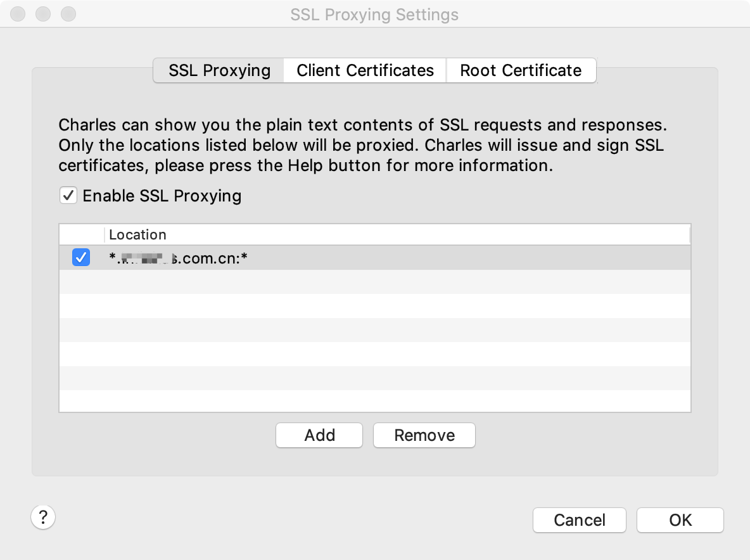This screenshot has height=560, width=750.
Task: Click the empty header cell left of Location
Action: coord(81,234)
